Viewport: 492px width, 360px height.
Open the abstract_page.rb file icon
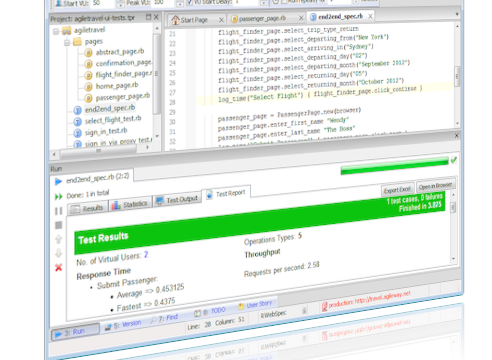[x=88, y=53]
